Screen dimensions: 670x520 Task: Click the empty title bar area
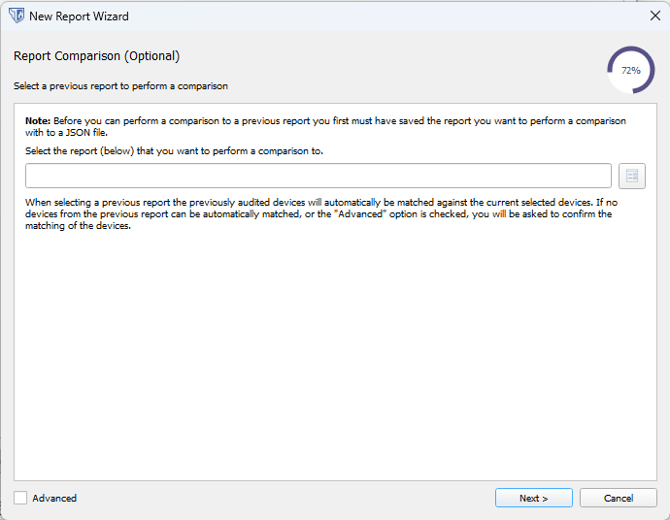point(380,16)
